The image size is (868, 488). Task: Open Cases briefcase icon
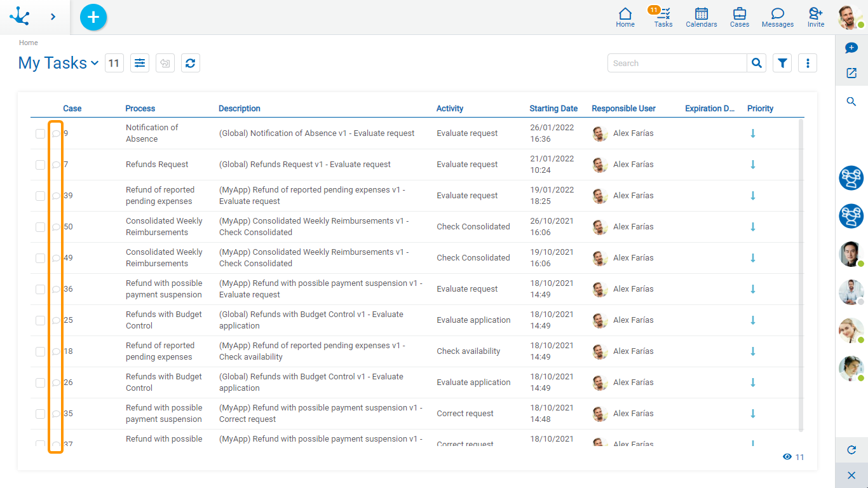point(740,17)
